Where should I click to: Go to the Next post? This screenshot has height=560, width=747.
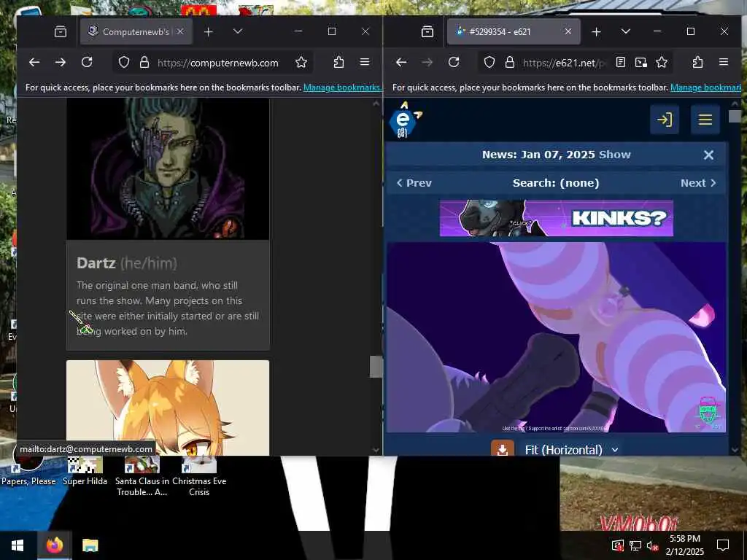coord(698,183)
